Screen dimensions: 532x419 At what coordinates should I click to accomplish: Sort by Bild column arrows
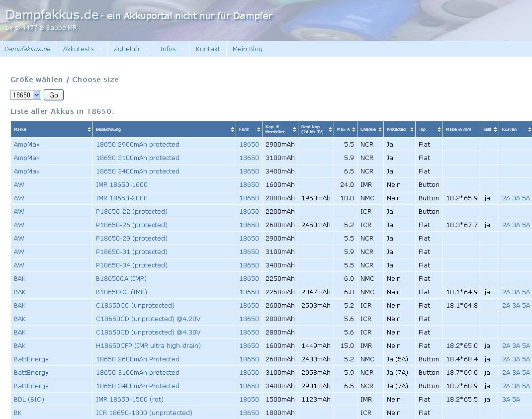pos(495,129)
